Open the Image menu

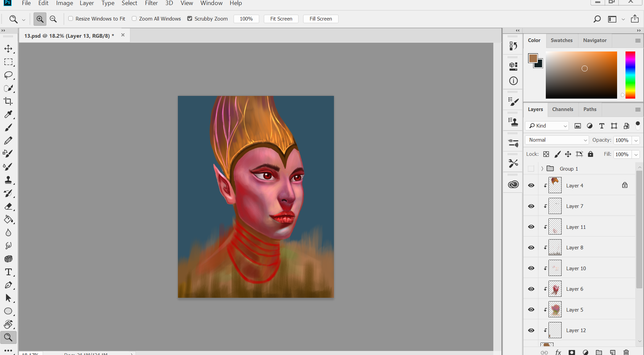65,3
